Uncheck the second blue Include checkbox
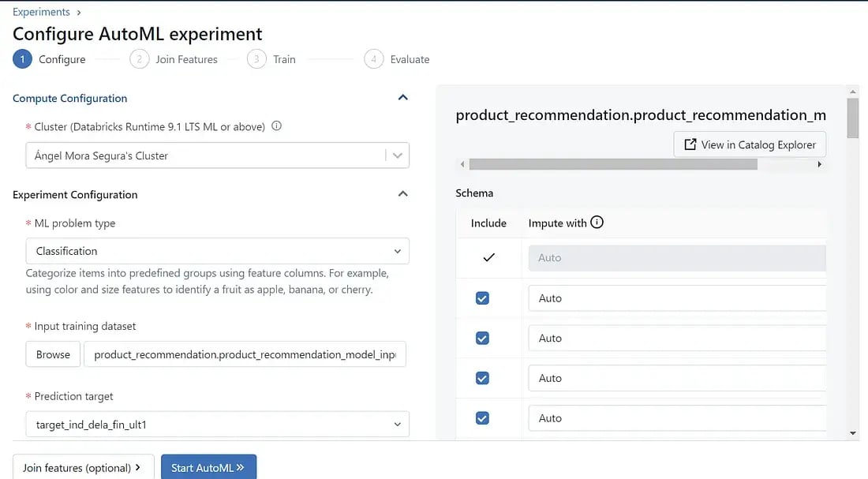The height and width of the screenshot is (479, 868). (x=482, y=338)
